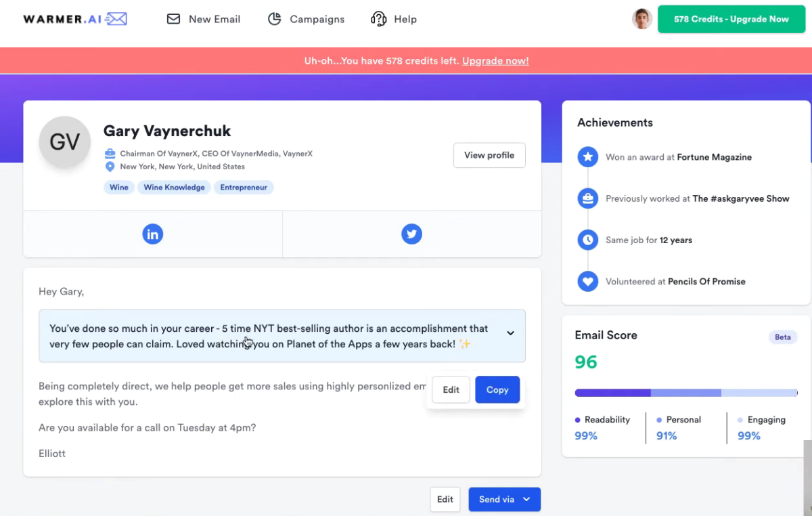
Task: Open the New Email menu item
Action: [x=204, y=19]
